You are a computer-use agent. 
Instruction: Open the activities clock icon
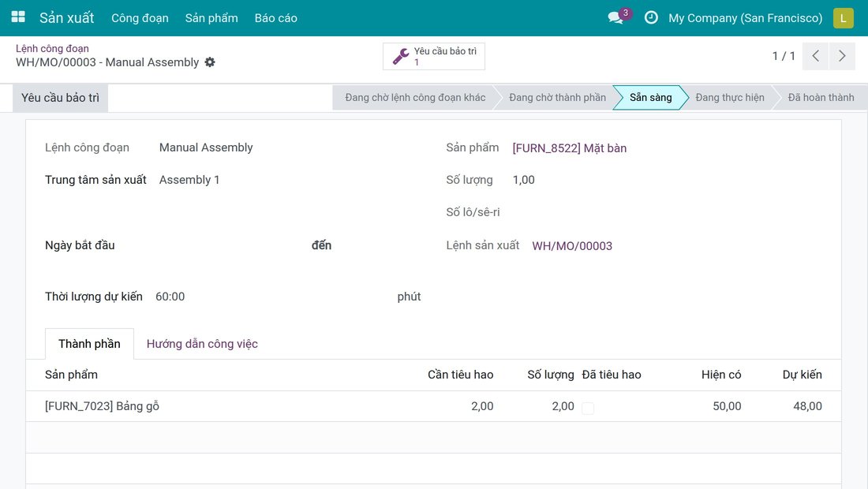click(651, 17)
